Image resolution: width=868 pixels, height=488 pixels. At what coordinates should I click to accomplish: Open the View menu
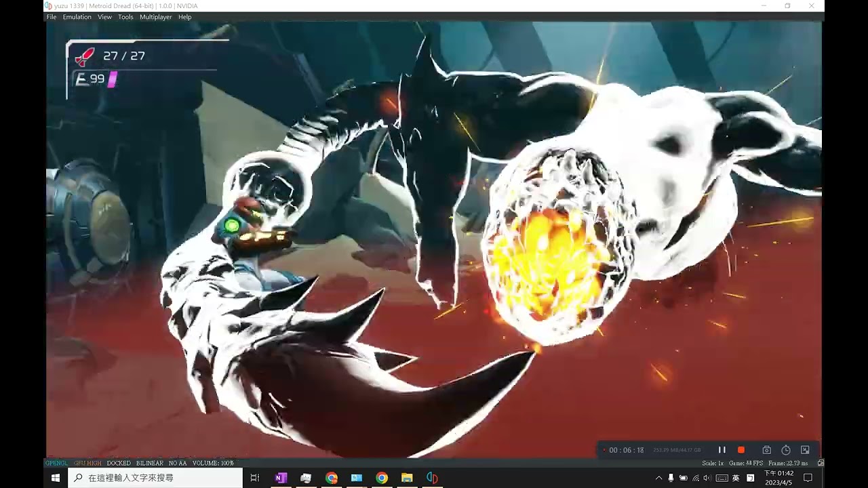(x=104, y=17)
